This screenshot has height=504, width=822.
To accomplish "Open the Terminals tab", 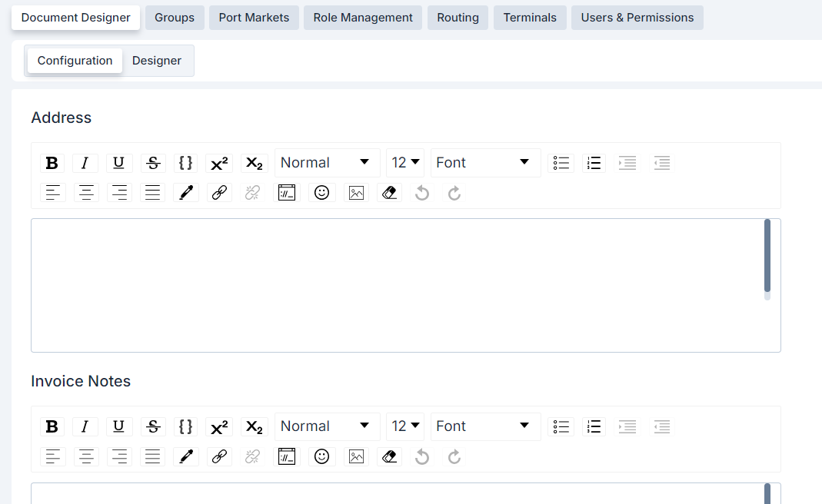I will pyautogui.click(x=530, y=18).
